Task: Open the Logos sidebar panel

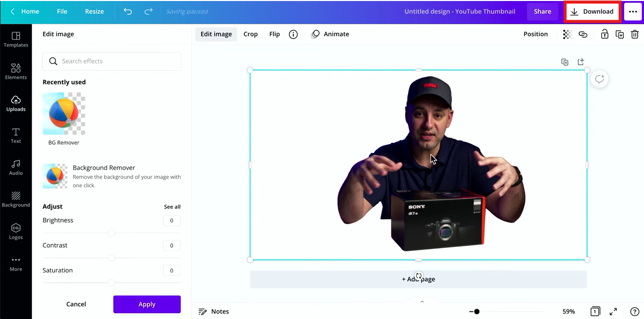Action: (16, 232)
